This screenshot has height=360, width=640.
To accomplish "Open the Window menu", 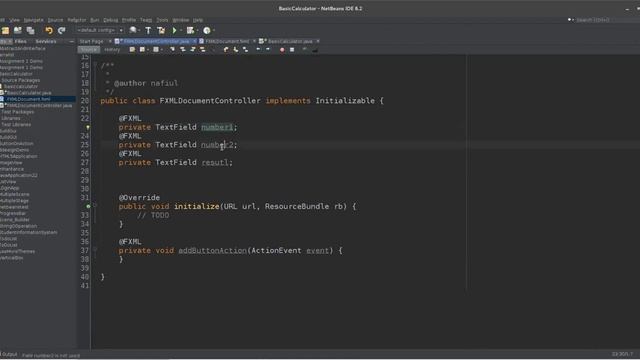I will click(x=181, y=20).
